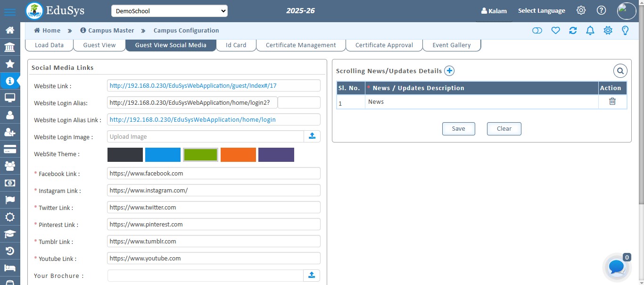Switch to the Id Card tab
Screen dimensions: 644x285
tap(236, 45)
